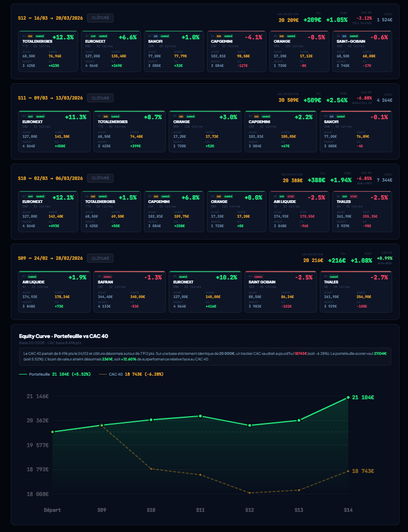This screenshot has width=408, height=532.
Task: Click the Départ point on the equity curve
Action: click(52, 432)
